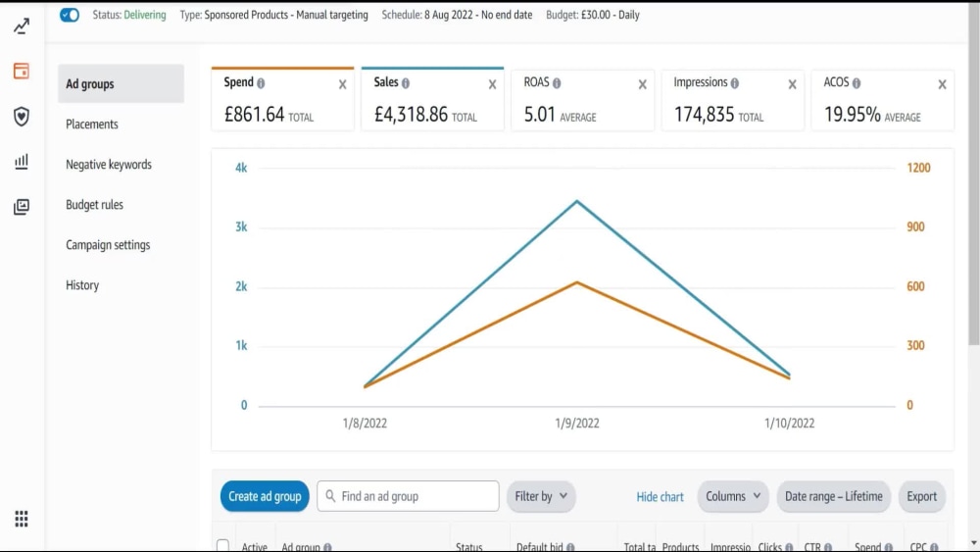Select the Spend metric card
This screenshot has height=552, width=980.
[282, 99]
